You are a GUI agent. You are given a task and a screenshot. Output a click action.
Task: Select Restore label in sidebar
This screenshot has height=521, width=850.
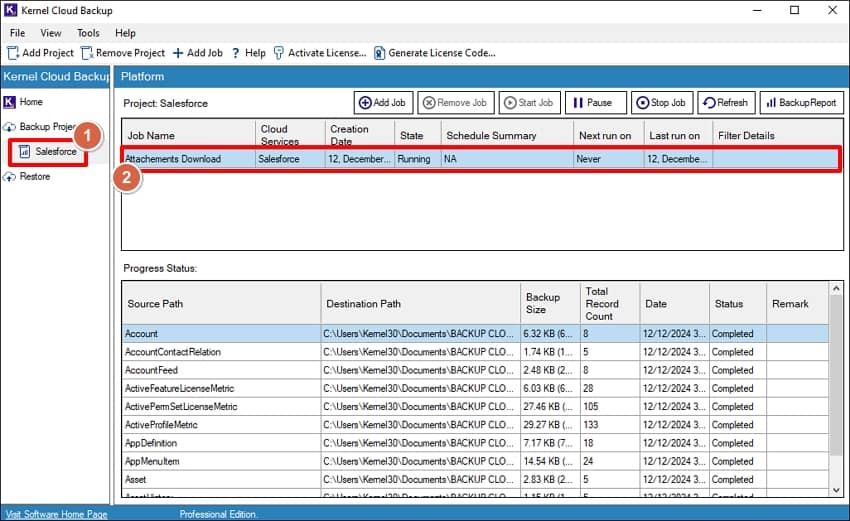click(35, 177)
